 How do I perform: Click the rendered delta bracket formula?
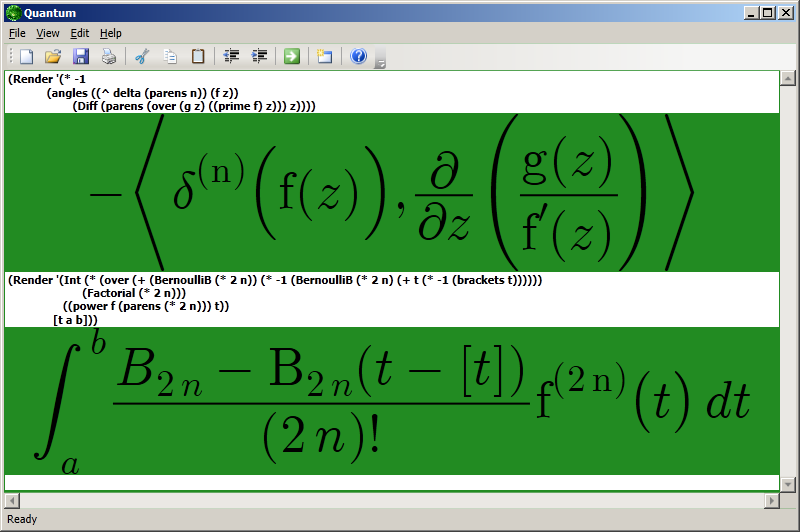point(392,192)
